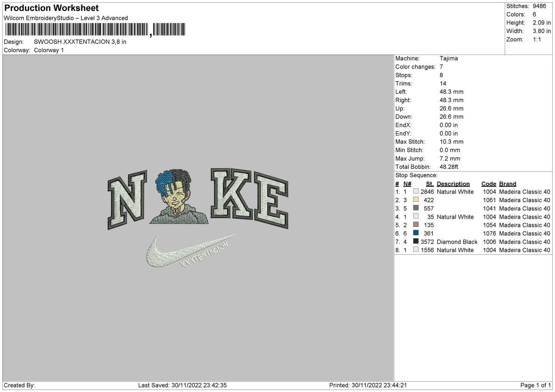Click the Brand column header
Image resolution: width=555 pixels, height=392 pixels.
507,184
